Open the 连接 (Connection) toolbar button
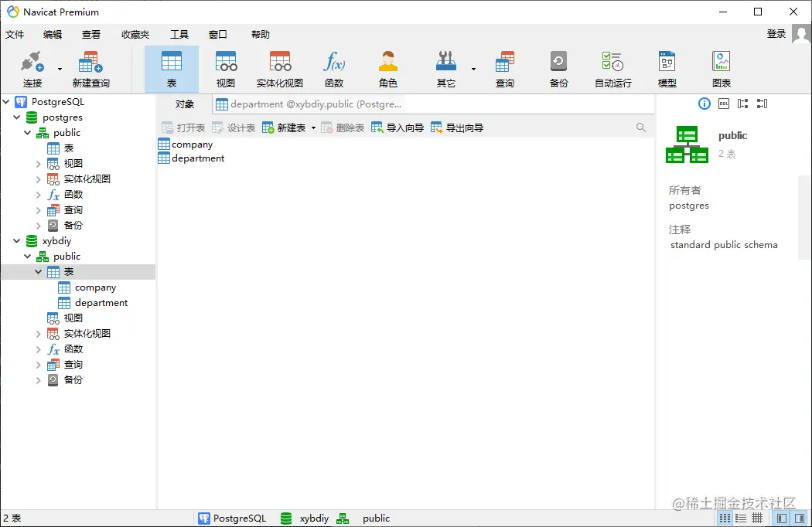This screenshot has width=812, height=527. [x=32, y=69]
